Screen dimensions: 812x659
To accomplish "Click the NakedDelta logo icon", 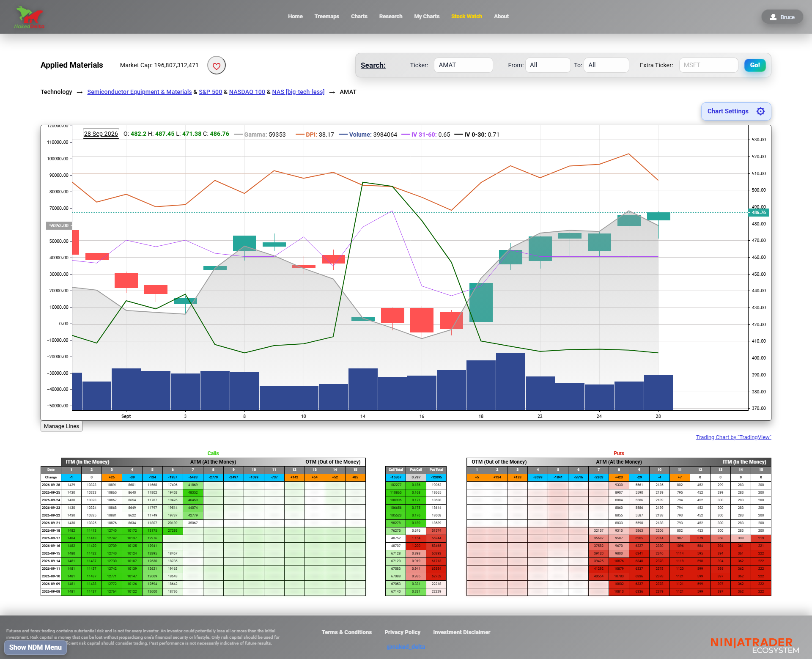I will coord(29,17).
